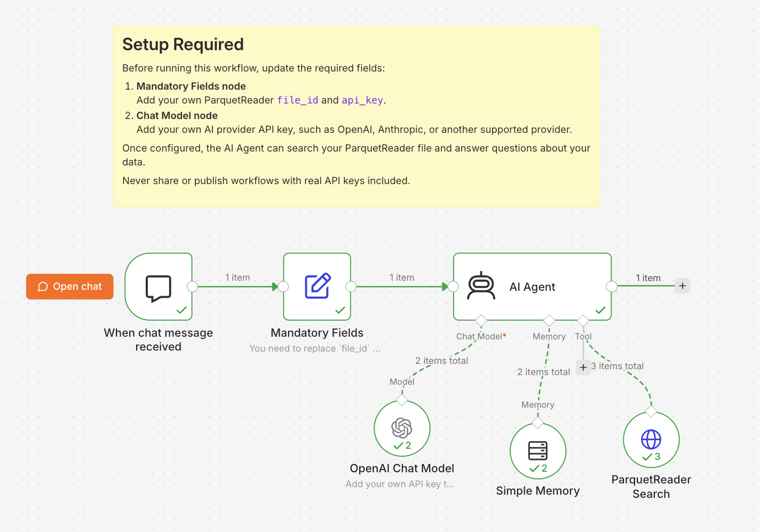The image size is (760, 532).
Task: Click the 'Setup Required' sticky note heading
Action: click(183, 44)
